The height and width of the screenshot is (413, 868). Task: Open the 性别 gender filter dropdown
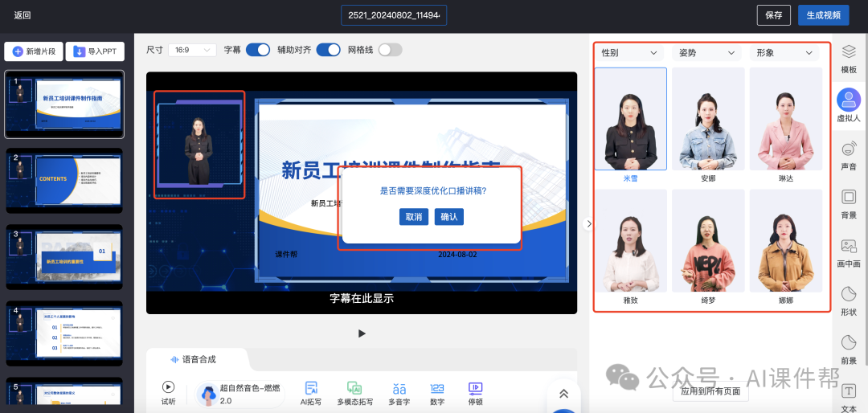pyautogui.click(x=628, y=53)
